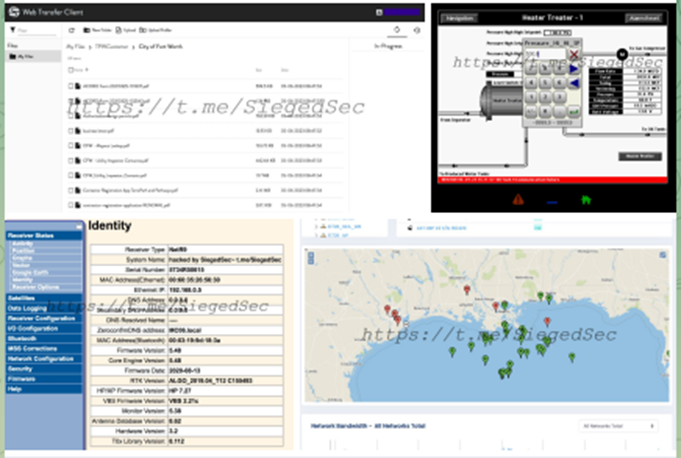Viewport: 681px width, 458px height.
Task: Click the red alarm warning triangle
Action: click(519, 198)
